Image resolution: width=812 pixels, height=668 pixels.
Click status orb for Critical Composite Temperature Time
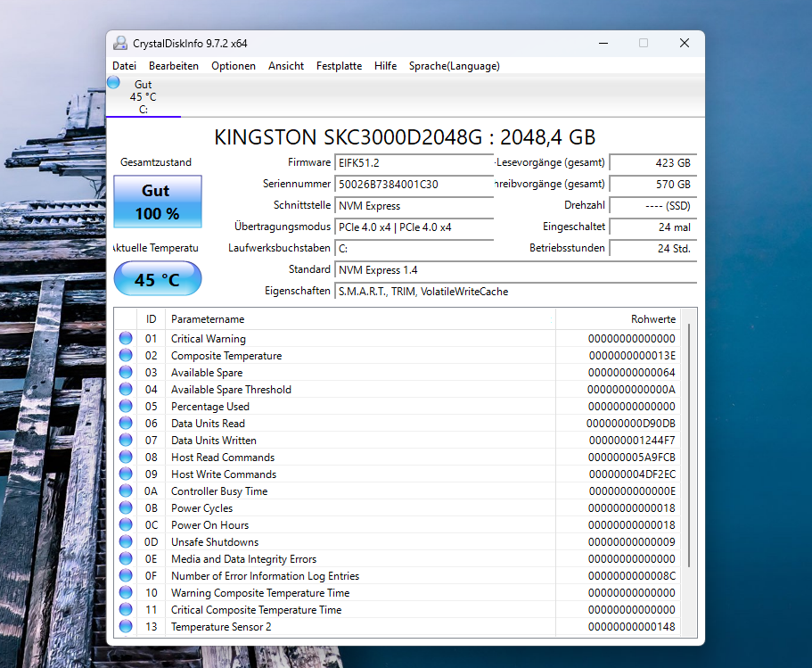tap(126, 609)
